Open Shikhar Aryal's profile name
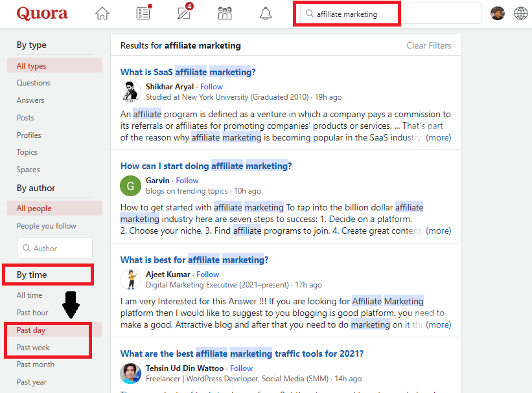 [x=170, y=87]
